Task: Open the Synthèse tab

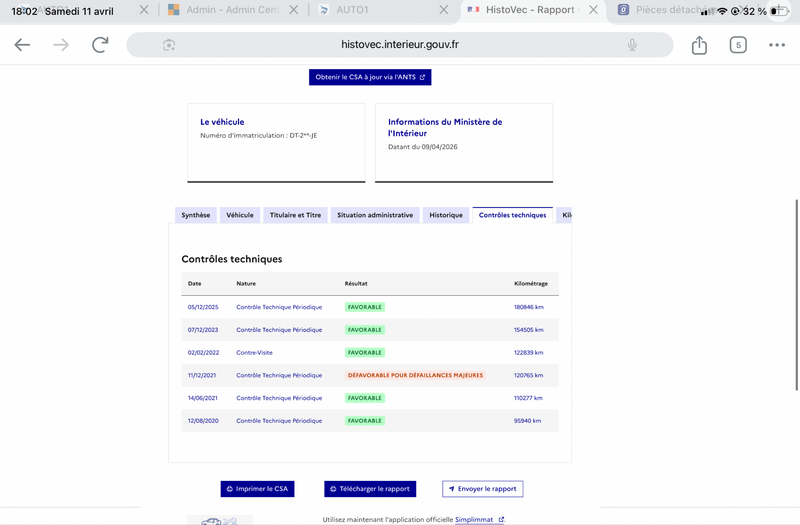Action: 196,215
